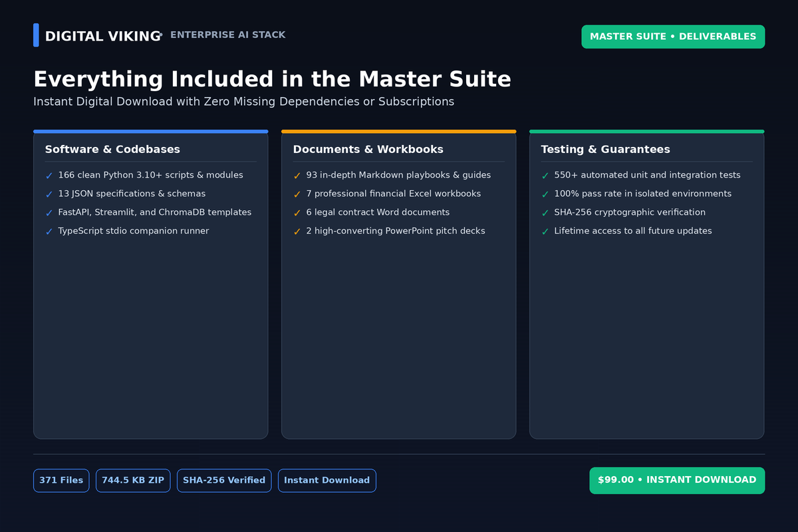Select the Documents & Workbooks heading
This screenshot has width=798, height=532.
[368, 150]
